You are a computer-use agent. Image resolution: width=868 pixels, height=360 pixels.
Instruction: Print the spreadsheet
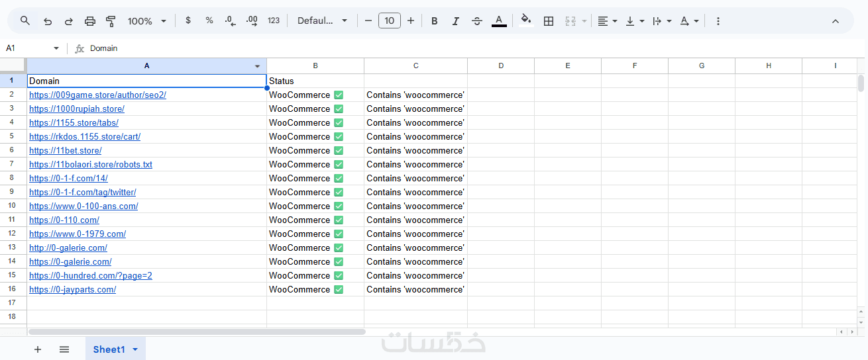coord(90,21)
